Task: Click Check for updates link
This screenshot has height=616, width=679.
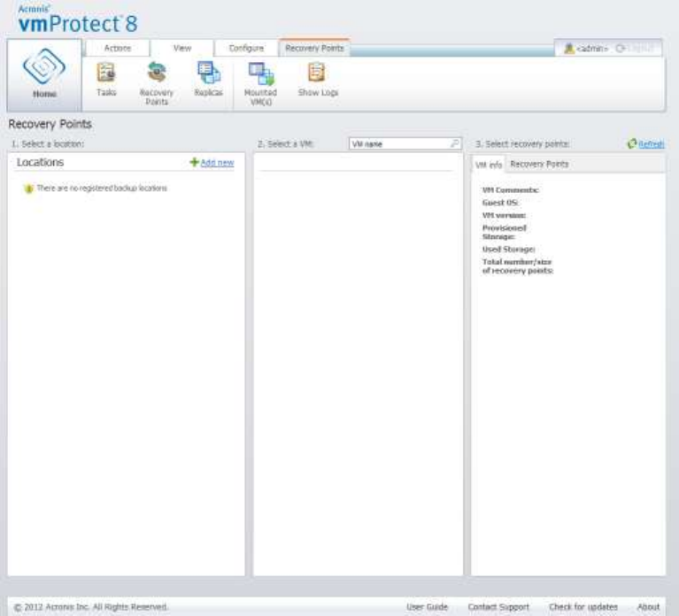Action: tap(583, 607)
